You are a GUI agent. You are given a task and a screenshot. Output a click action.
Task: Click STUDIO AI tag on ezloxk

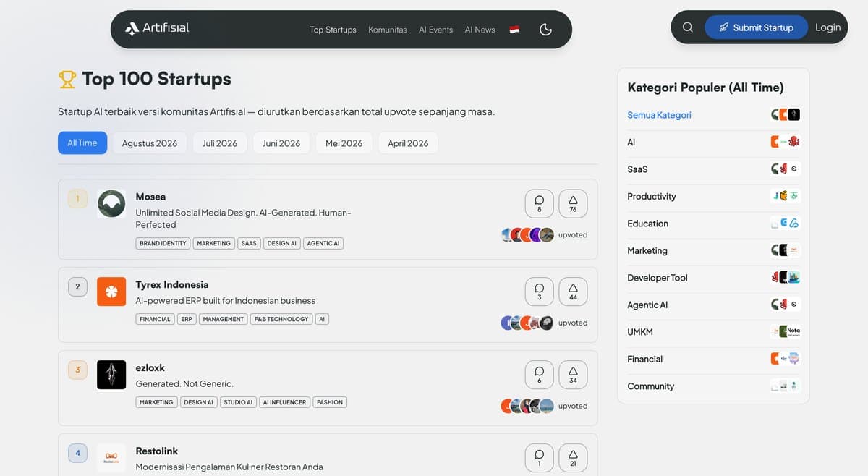click(x=238, y=402)
